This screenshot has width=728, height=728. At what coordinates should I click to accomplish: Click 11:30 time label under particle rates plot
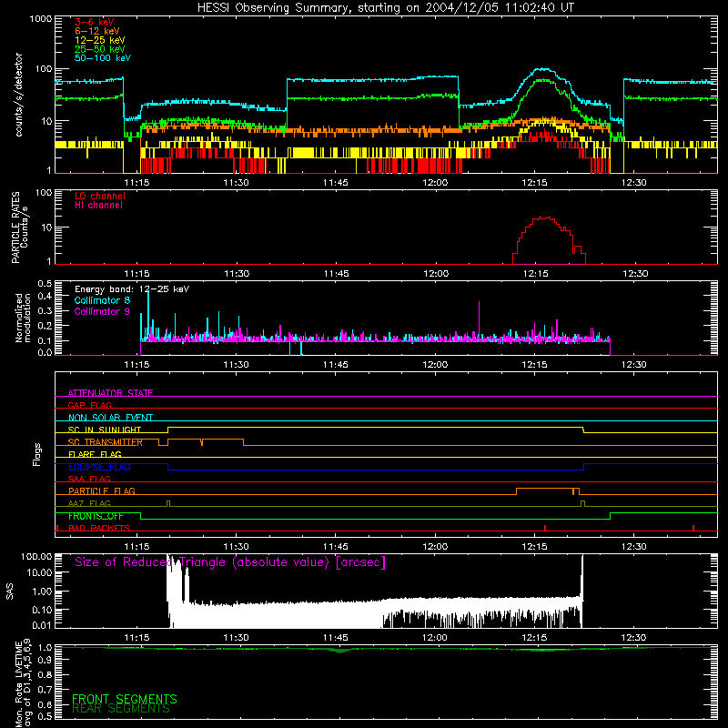(237, 274)
